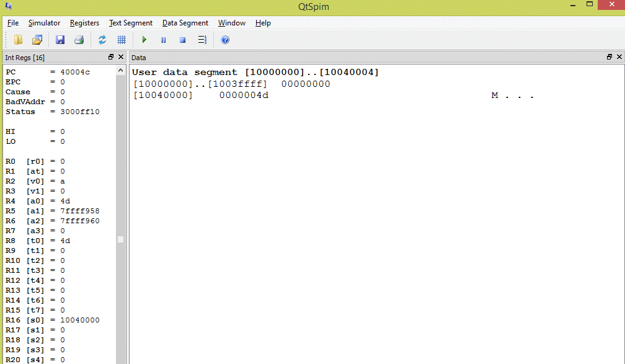This screenshot has width=625, height=364.
Task: Float the Int Regs panel
Action: point(111,57)
